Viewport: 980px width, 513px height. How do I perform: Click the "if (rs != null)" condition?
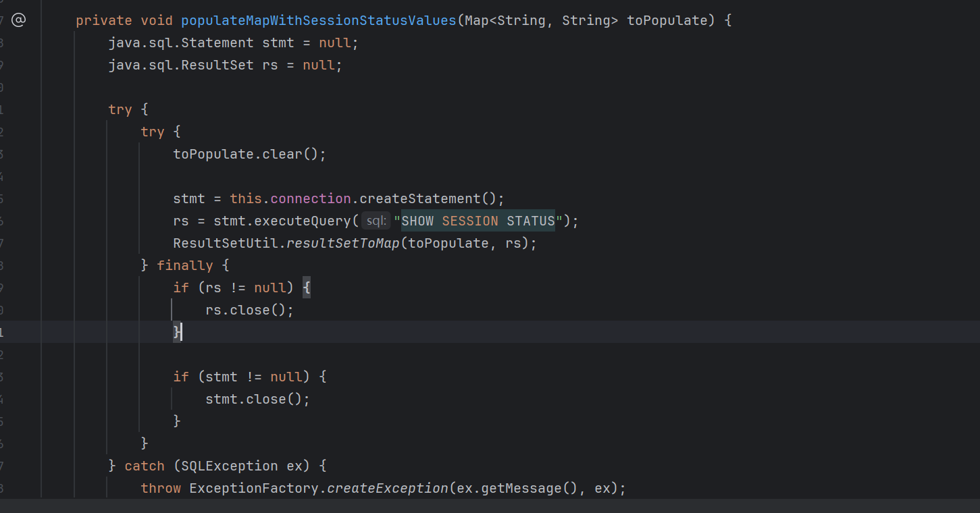(234, 288)
